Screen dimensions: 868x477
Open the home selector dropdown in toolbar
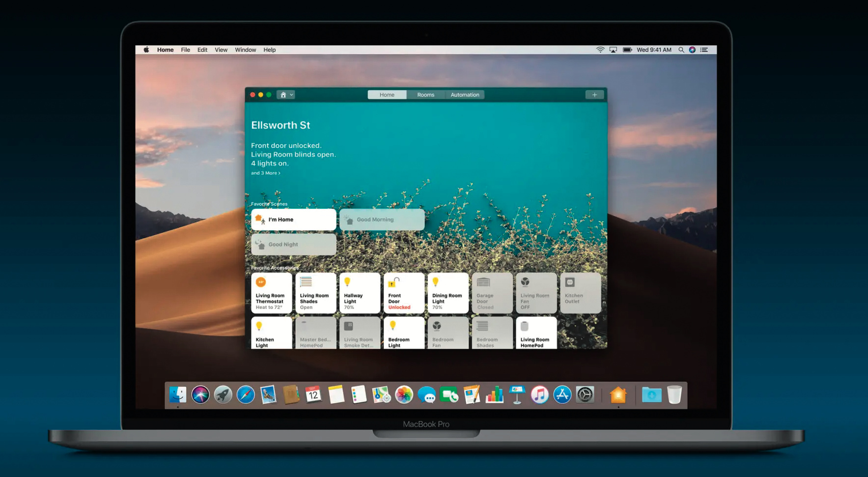click(286, 95)
